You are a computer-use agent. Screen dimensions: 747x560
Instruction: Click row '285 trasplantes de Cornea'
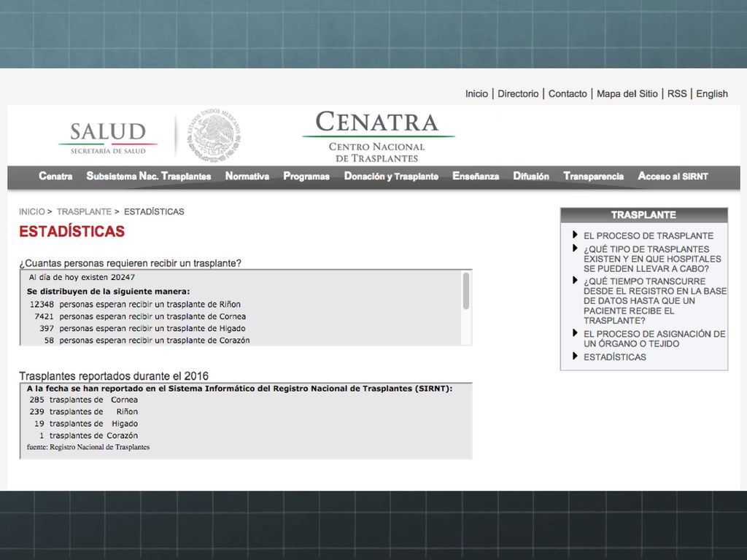(x=83, y=400)
